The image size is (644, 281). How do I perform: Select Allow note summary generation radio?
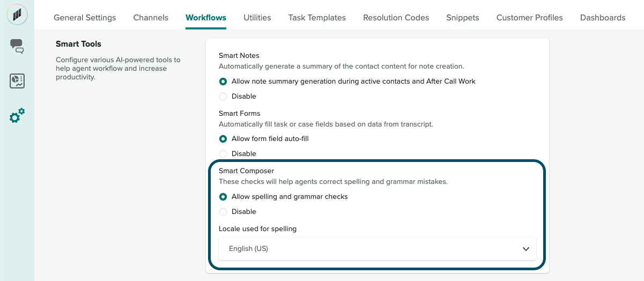click(x=223, y=82)
